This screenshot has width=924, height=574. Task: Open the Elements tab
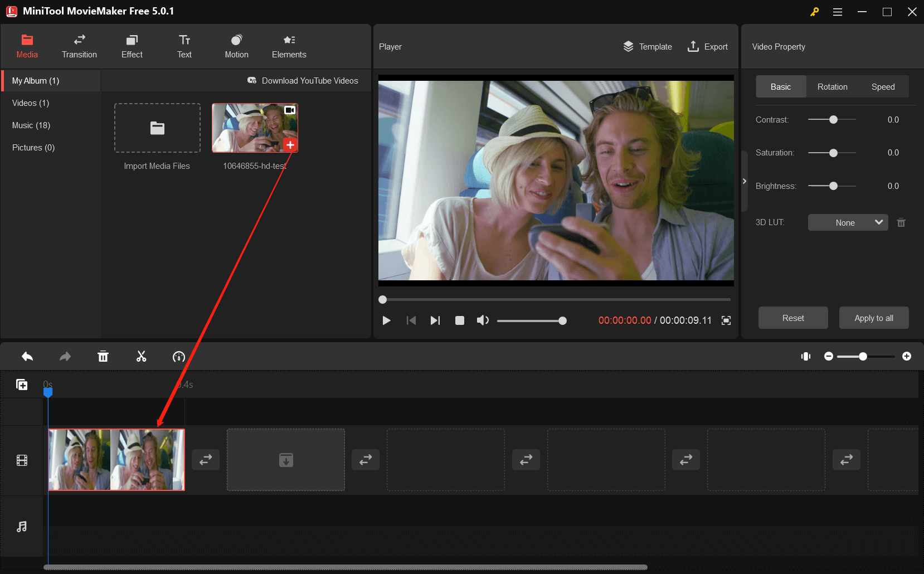[x=289, y=47]
